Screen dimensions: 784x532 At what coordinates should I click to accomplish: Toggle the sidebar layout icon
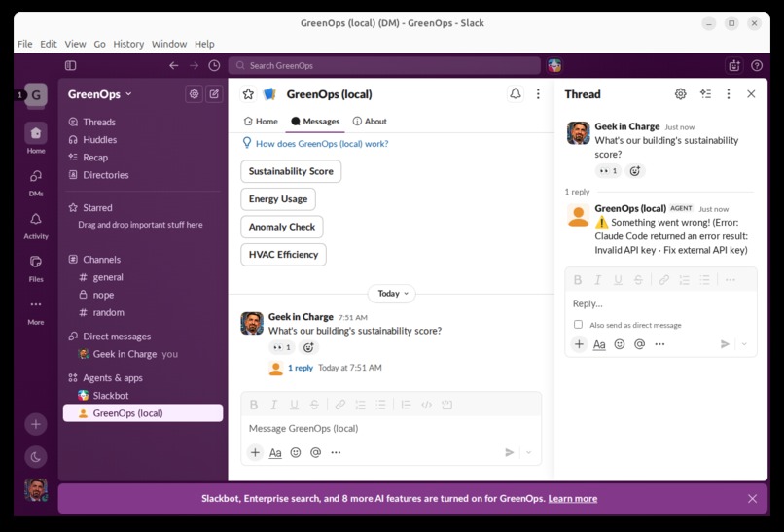point(70,65)
